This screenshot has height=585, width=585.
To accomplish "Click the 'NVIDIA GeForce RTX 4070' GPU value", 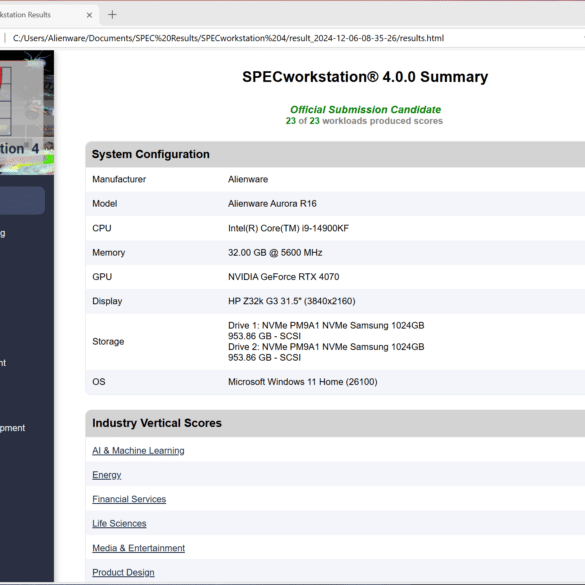I will 284,277.
